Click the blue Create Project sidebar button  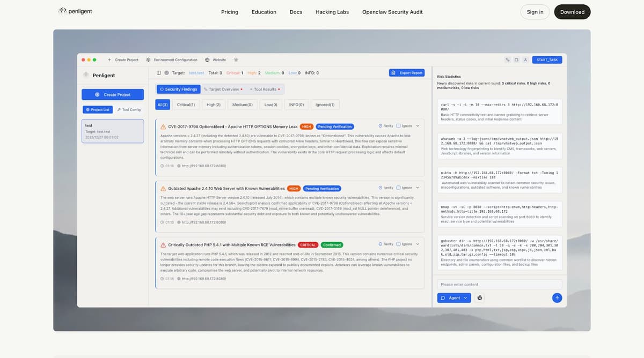click(113, 94)
